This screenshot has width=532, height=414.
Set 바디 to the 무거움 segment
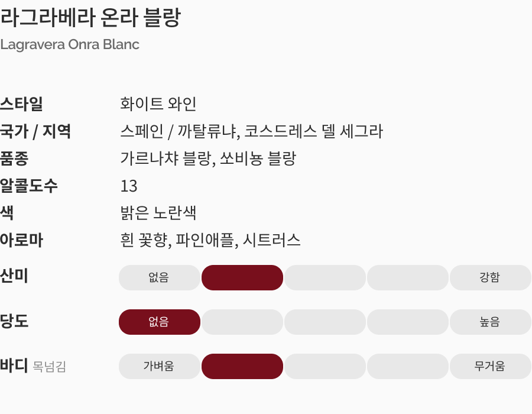click(490, 367)
